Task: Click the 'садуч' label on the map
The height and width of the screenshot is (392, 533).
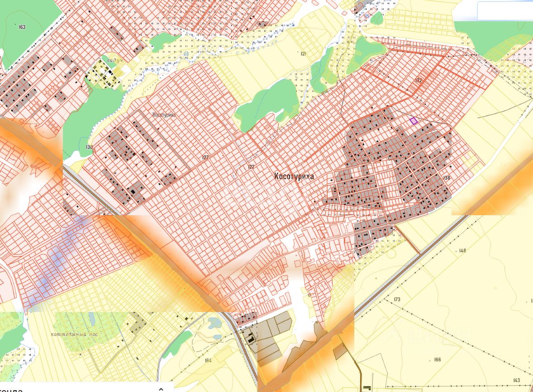Action: 114,61
